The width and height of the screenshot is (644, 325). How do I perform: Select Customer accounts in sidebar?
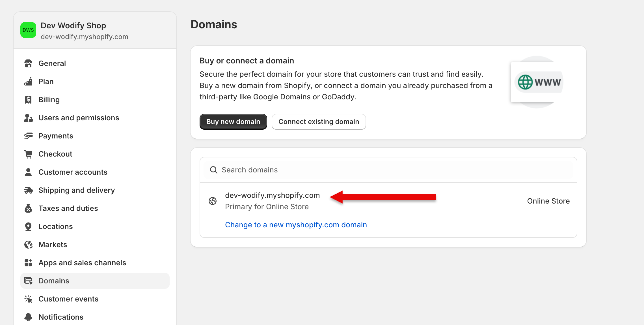pyautogui.click(x=95, y=172)
